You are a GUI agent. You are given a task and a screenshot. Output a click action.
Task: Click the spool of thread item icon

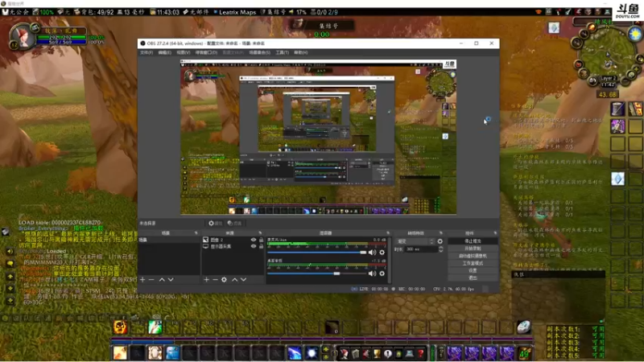617,109
